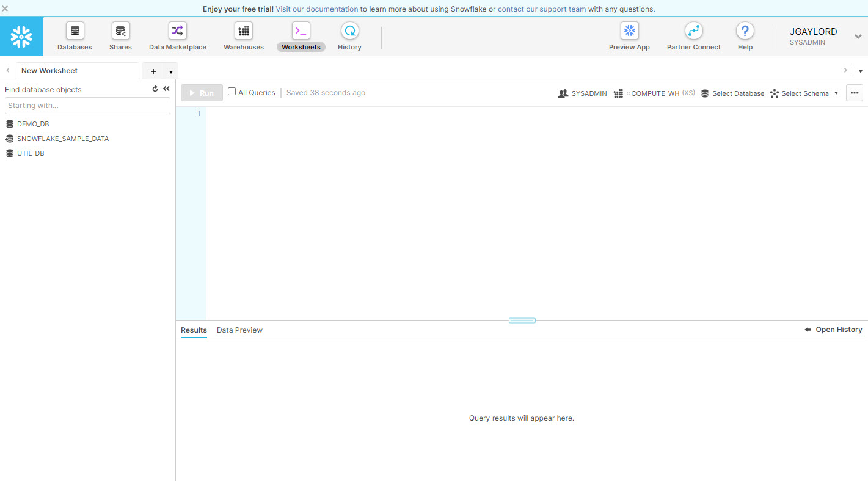Open the Select Schema dropdown
Screen dimensions: 868x481
point(804,93)
